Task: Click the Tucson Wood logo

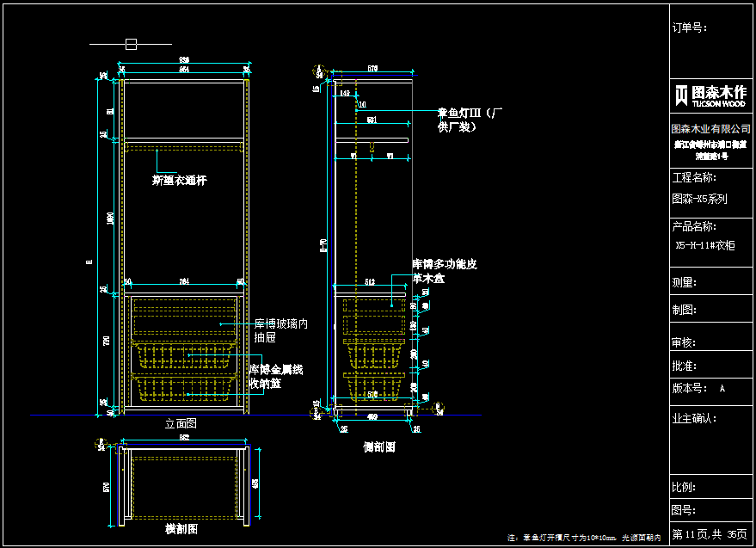Action: click(x=710, y=95)
